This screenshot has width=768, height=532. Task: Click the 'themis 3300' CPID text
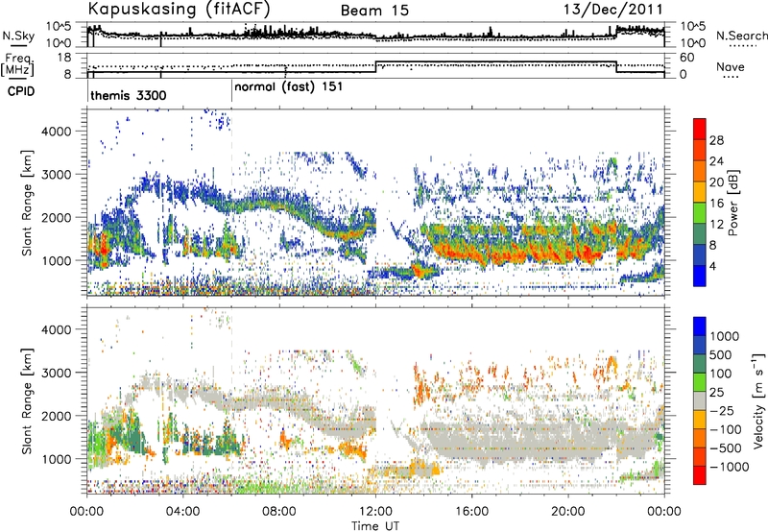click(x=129, y=95)
